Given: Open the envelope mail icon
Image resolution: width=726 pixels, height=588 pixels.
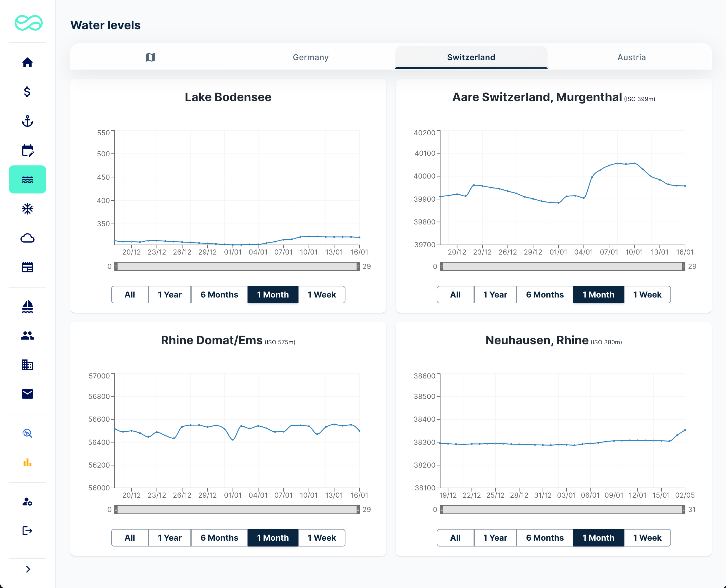Looking at the screenshot, I should tap(27, 394).
